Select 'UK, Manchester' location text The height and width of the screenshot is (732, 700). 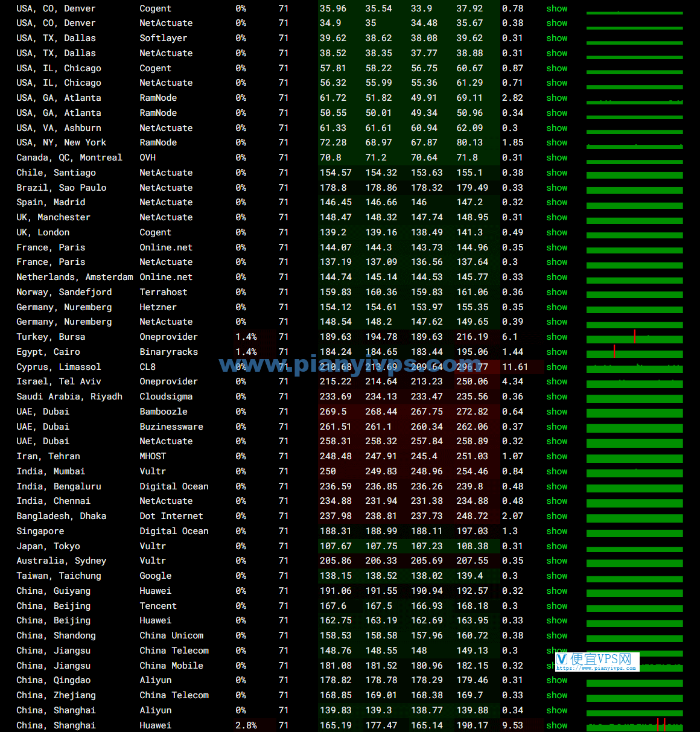coord(53,217)
